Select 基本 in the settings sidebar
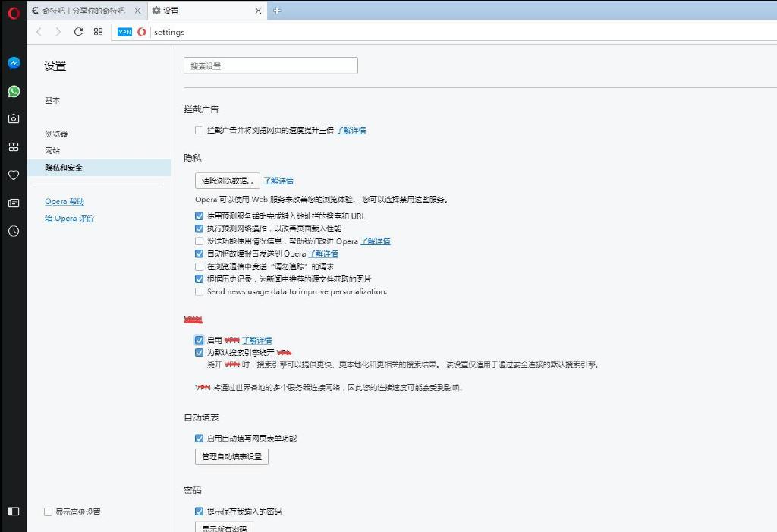Image resolution: width=777 pixels, height=532 pixels. 52,101
